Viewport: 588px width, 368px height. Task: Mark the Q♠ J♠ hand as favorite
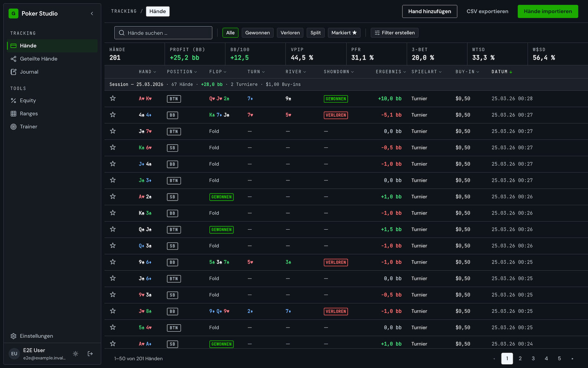[x=113, y=229]
